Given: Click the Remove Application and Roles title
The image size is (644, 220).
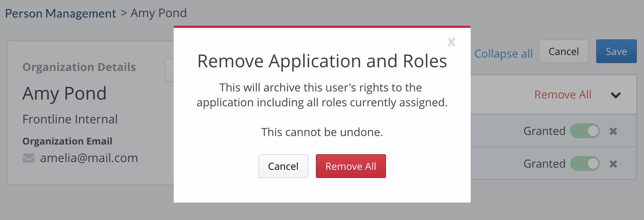Looking at the screenshot, I should [322, 61].
